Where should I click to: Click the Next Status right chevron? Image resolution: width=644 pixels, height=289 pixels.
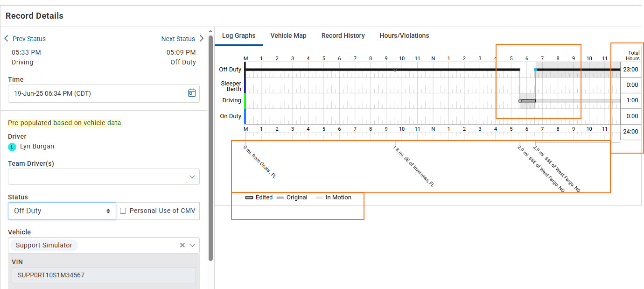pos(202,39)
